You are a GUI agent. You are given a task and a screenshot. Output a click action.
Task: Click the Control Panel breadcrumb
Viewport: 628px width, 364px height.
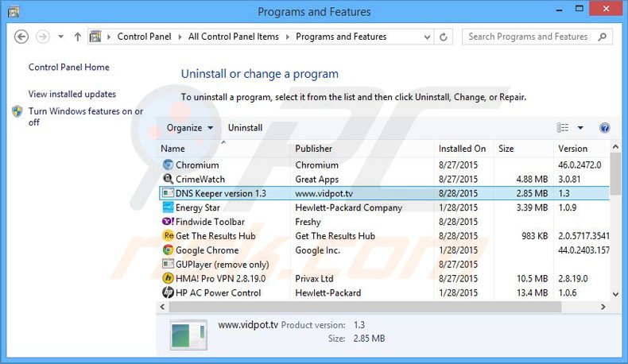(144, 37)
